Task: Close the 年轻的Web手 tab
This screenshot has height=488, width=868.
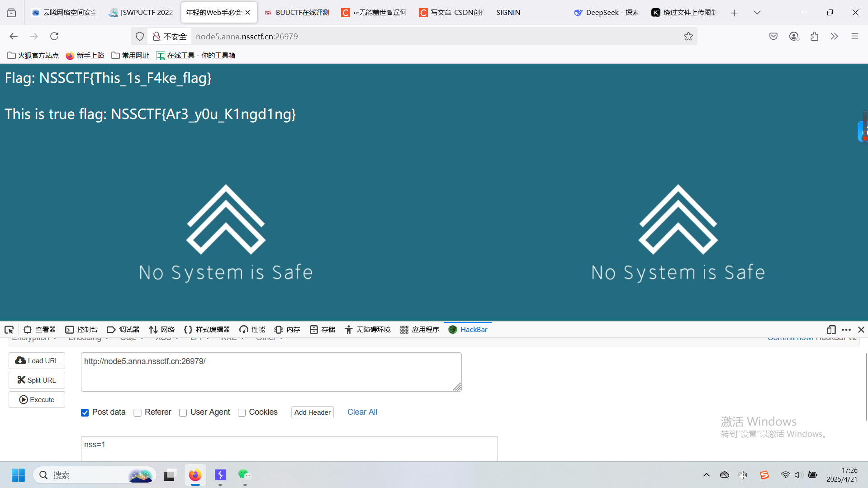Action: click(x=248, y=13)
